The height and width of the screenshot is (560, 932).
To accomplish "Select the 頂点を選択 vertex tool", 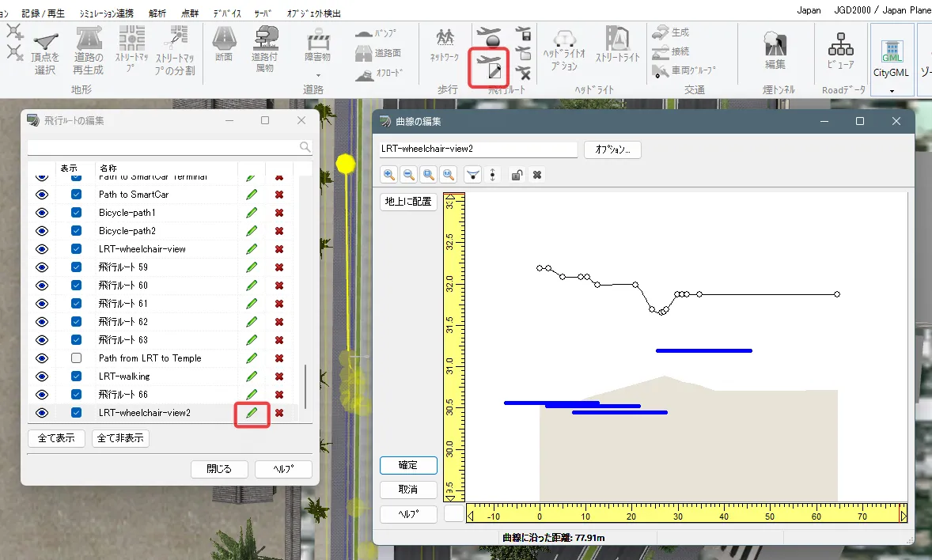I will 46,51.
